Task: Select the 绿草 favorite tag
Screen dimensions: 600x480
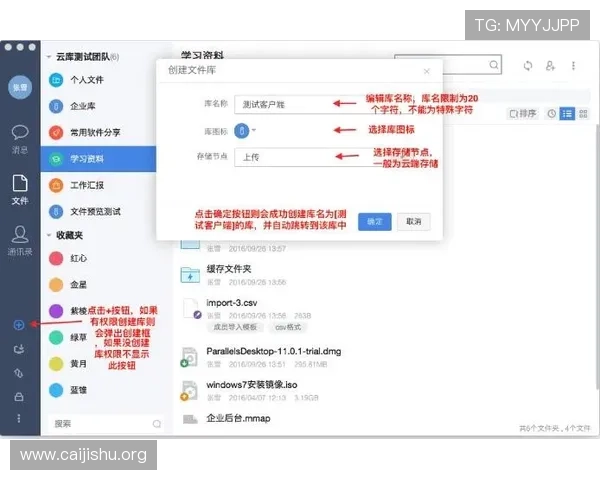Action: 68,338
